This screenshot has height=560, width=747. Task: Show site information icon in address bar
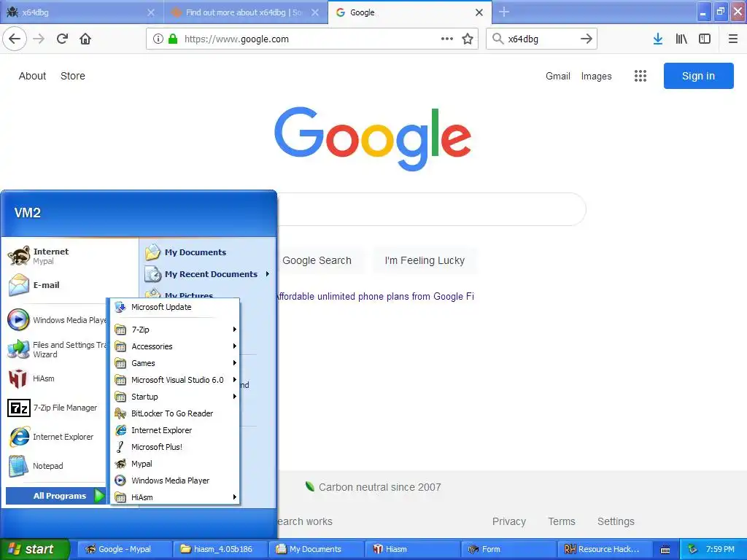[158, 39]
